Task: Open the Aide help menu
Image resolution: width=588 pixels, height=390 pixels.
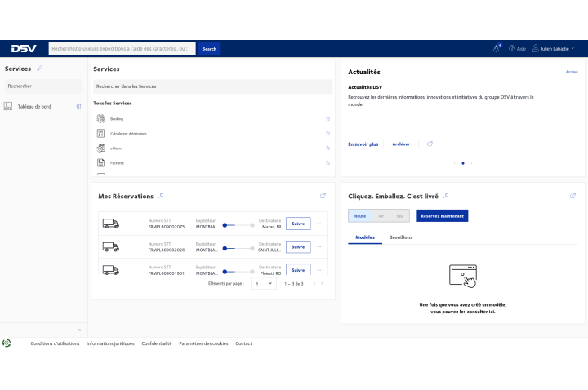Action: click(517, 49)
